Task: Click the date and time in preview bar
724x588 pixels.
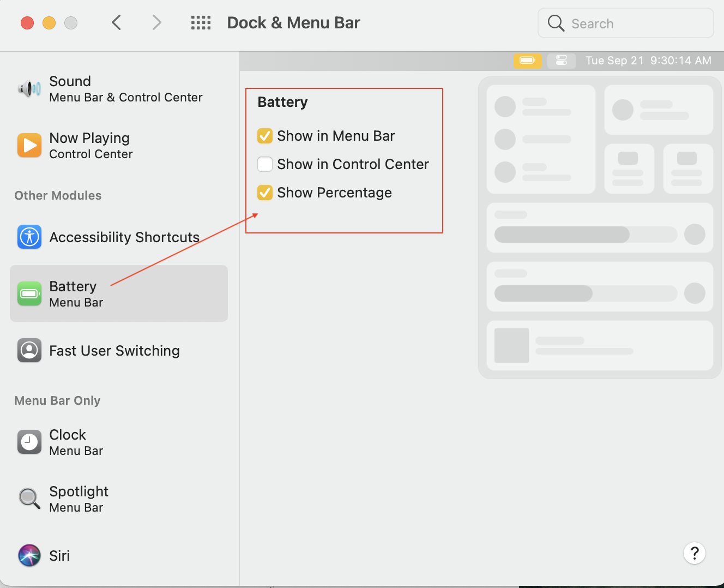Action: click(x=648, y=61)
